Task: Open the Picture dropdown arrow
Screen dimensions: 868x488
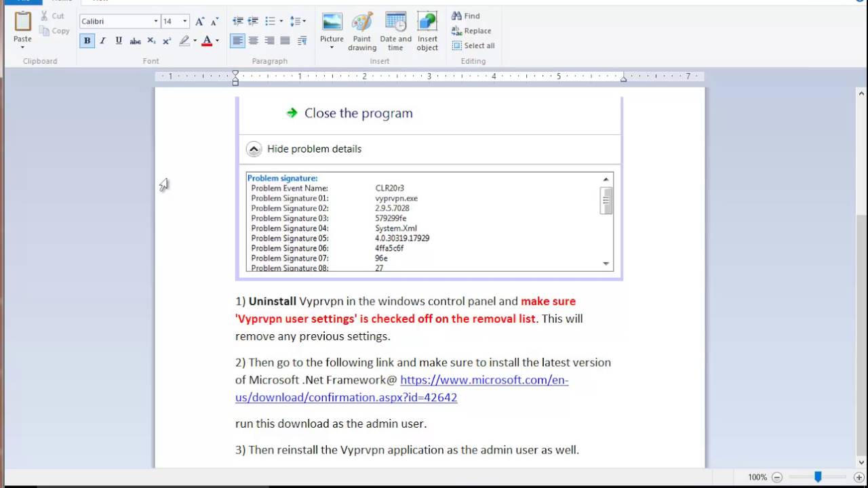Action: click(x=332, y=49)
